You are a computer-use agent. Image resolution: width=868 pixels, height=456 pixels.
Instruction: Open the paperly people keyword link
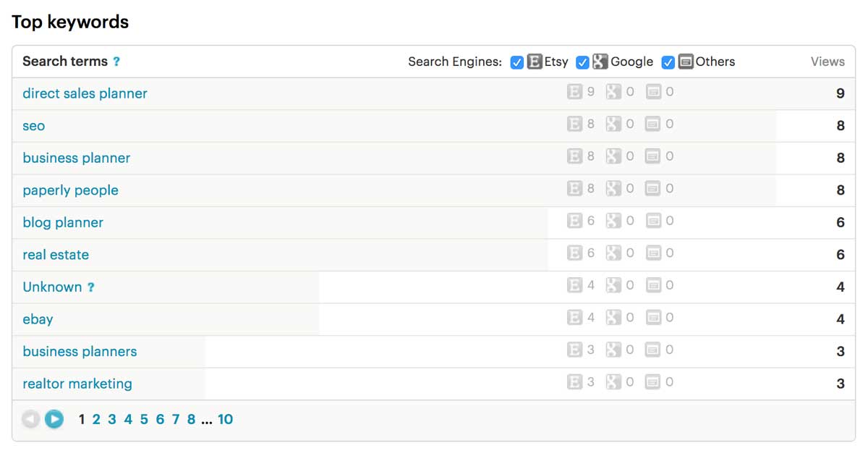(70, 190)
